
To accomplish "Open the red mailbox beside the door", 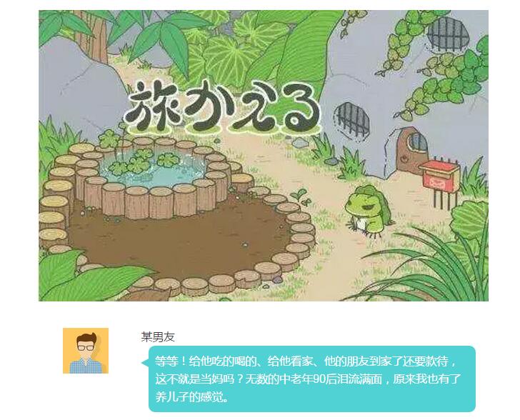I will 440,177.
